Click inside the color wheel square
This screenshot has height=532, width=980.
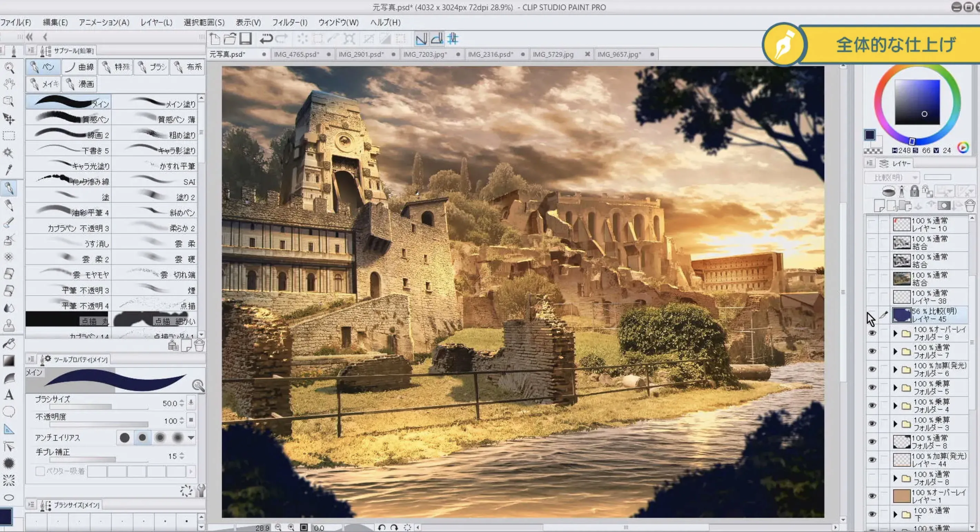(x=917, y=102)
